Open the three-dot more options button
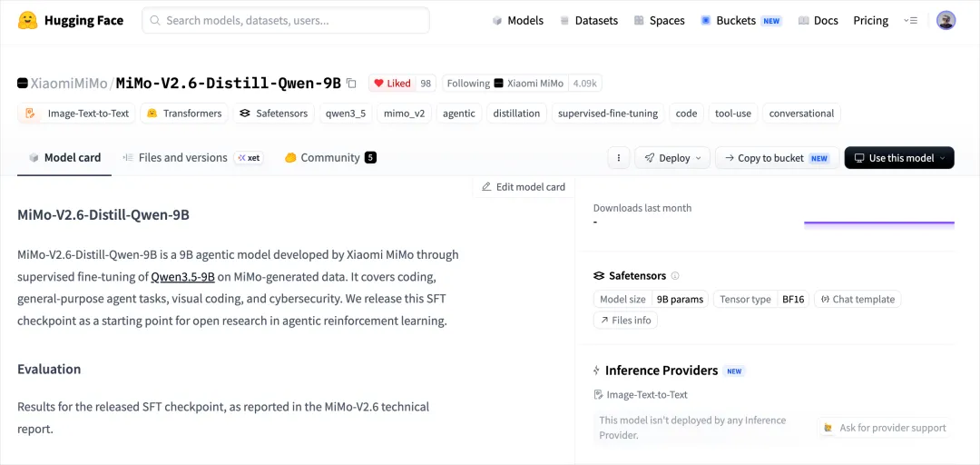 click(618, 158)
